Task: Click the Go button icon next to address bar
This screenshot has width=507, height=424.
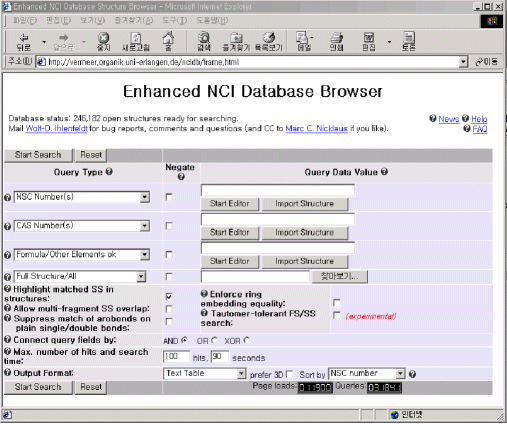Action: pyautogui.click(x=486, y=62)
